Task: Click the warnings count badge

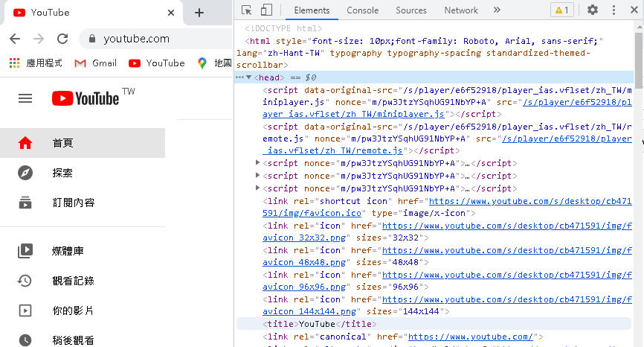Action: tap(562, 10)
